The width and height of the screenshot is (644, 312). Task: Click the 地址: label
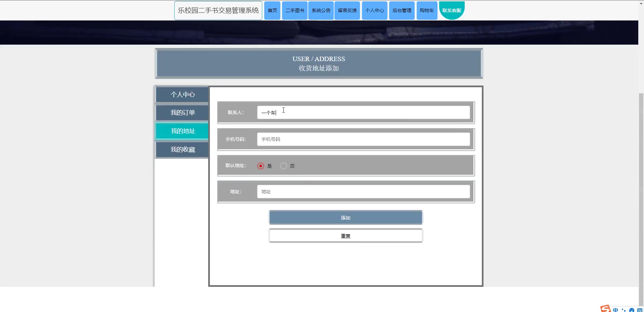(x=236, y=192)
